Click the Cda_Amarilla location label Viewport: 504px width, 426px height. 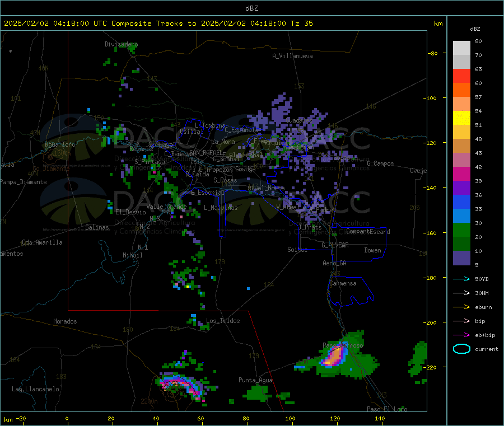(42, 242)
